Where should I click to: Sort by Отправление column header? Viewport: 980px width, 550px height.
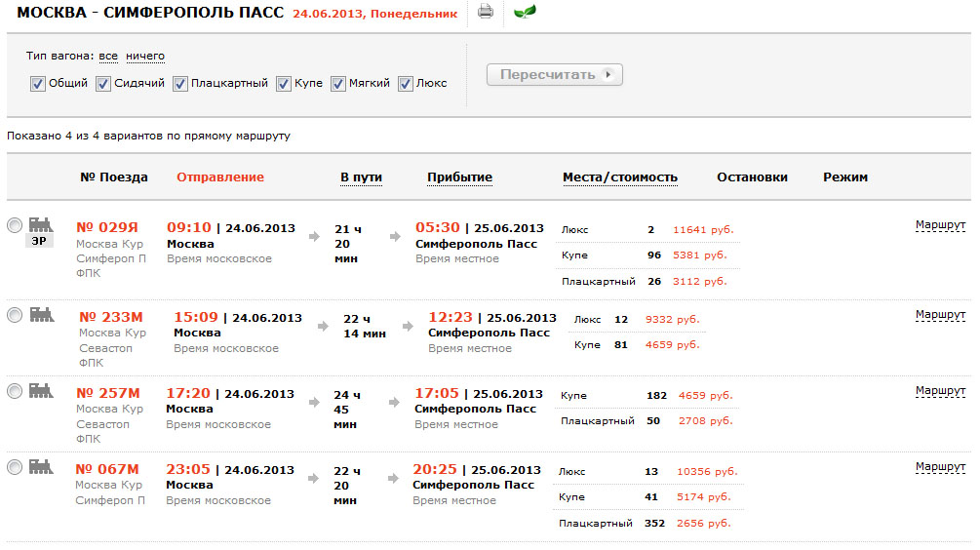coord(219,177)
